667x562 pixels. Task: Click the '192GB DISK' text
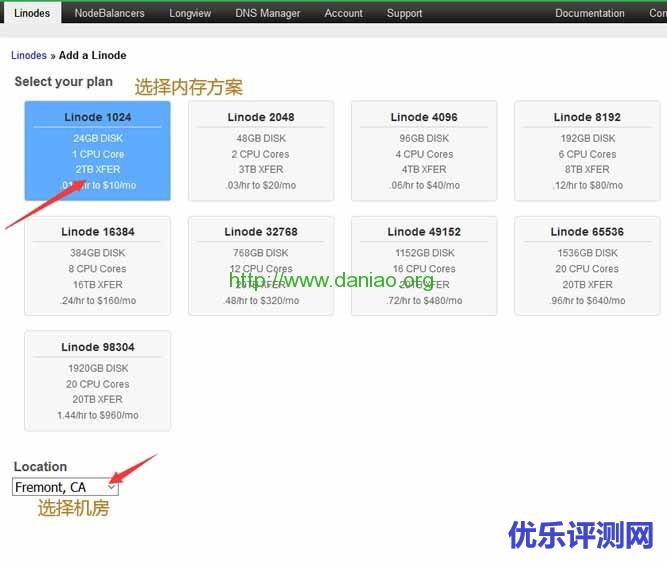point(587,138)
